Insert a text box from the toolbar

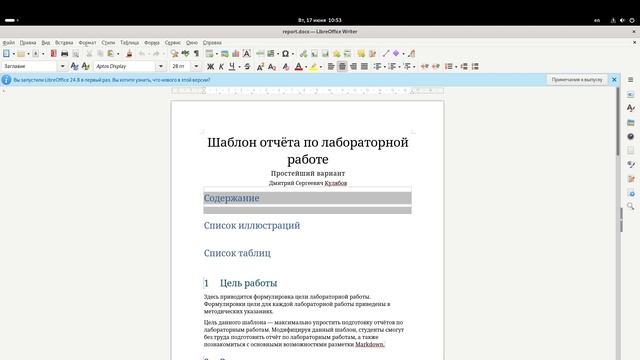click(x=247, y=53)
